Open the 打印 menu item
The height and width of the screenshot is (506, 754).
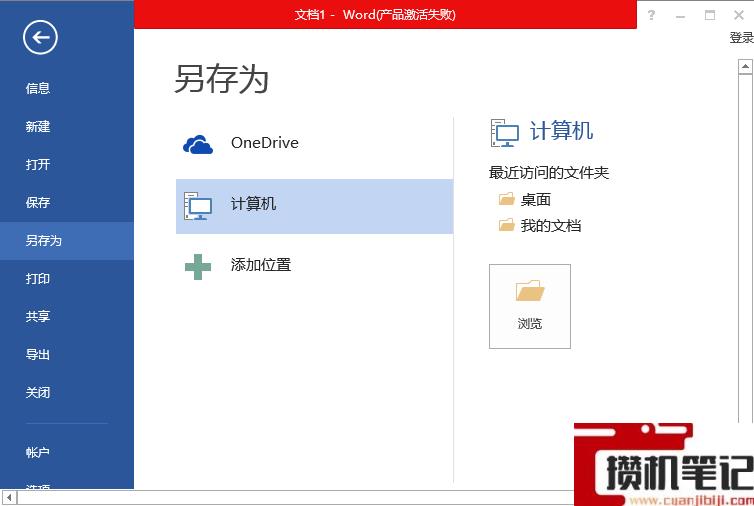click(x=67, y=278)
